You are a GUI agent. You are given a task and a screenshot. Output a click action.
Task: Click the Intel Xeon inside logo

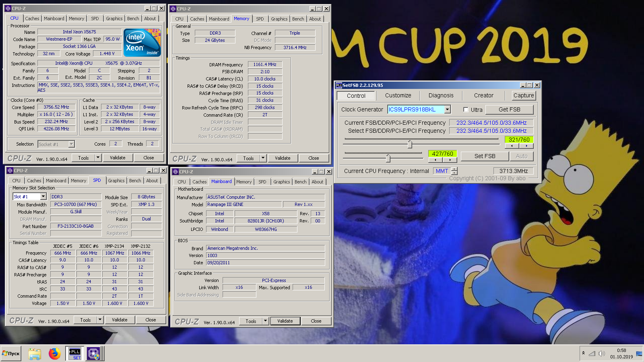tap(142, 42)
